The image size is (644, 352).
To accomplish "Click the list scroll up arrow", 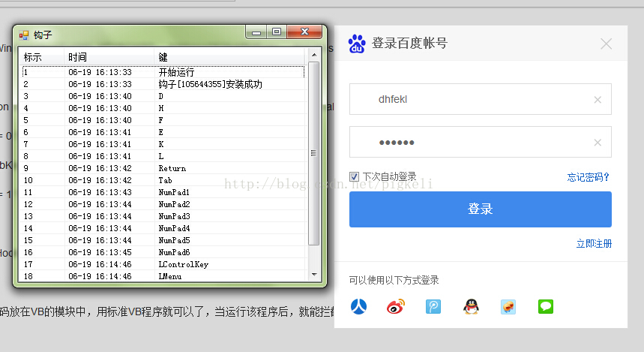I will tap(314, 55).
